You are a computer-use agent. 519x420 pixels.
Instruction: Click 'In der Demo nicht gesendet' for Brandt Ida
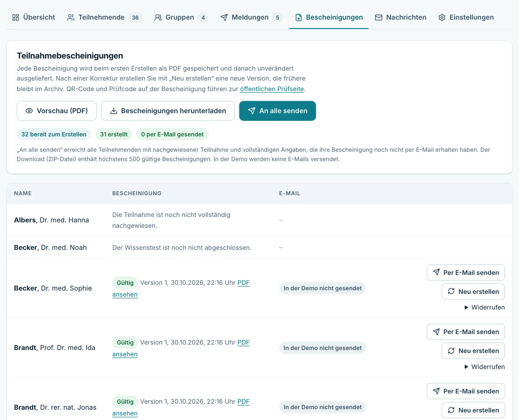(x=322, y=348)
